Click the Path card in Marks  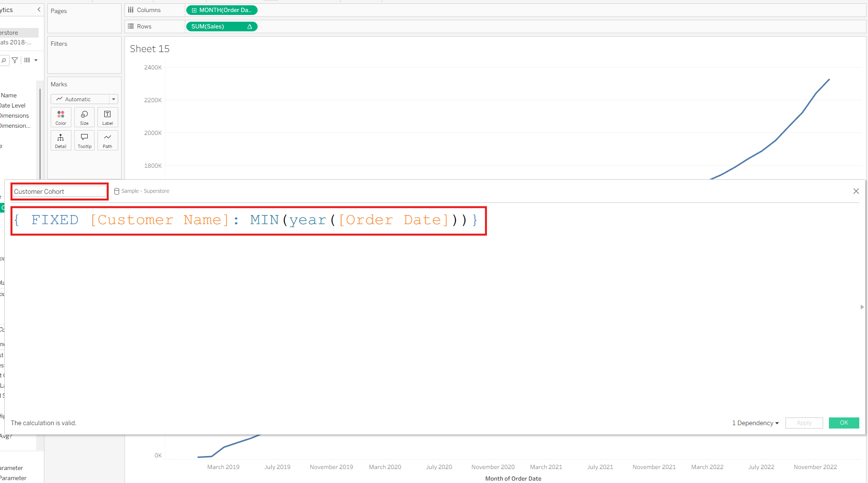pyautogui.click(x=108, y=140)
